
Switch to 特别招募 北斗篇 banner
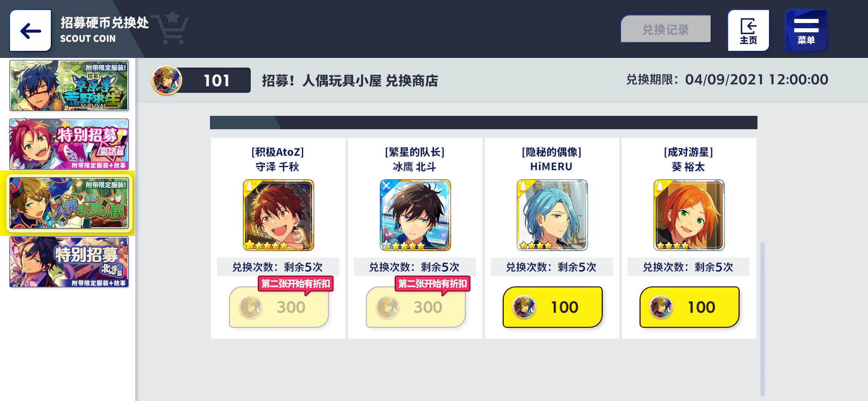[69, 262]
